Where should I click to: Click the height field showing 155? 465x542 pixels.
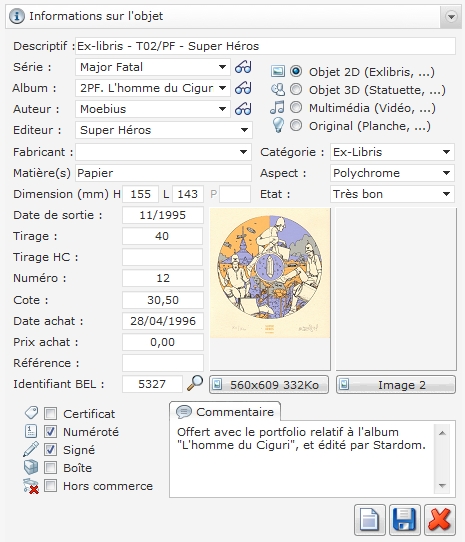click(140, 194)
